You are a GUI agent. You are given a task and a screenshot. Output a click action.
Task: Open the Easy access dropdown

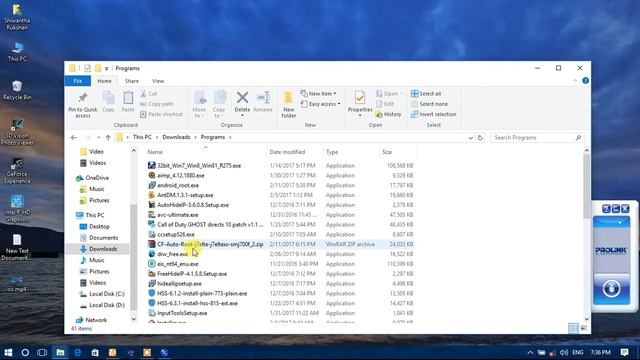pos(320,104)
